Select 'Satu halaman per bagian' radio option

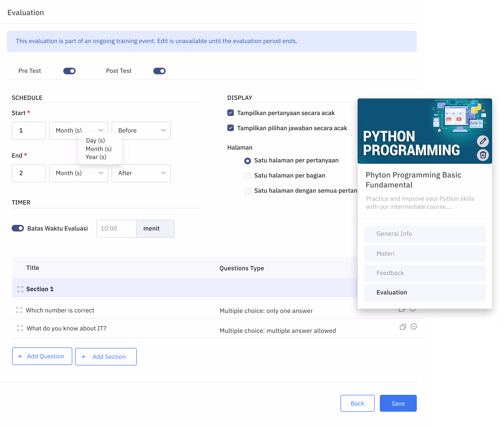pyautogui.click(x=247, y=176)
